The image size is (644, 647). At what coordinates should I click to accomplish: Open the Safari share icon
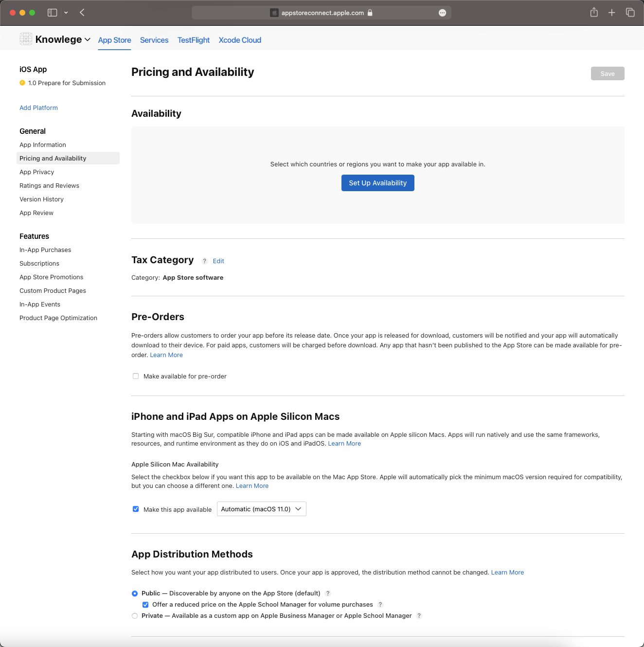coord(594,12)
